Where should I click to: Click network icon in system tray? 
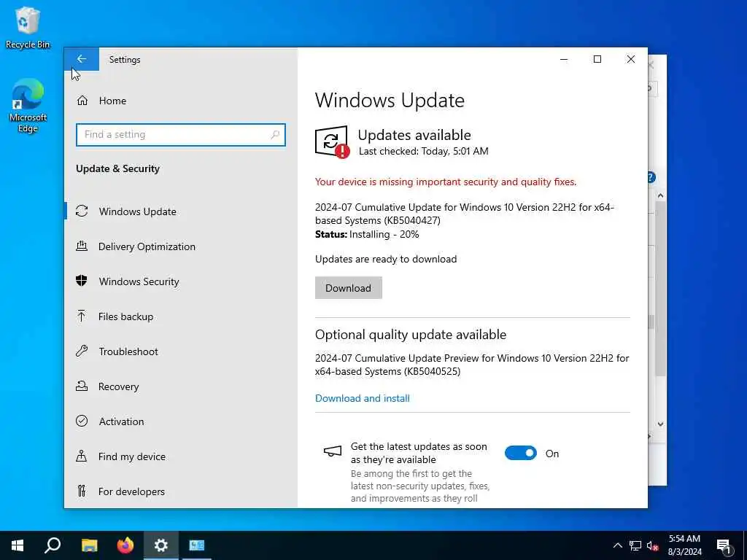tap(635, 545)
